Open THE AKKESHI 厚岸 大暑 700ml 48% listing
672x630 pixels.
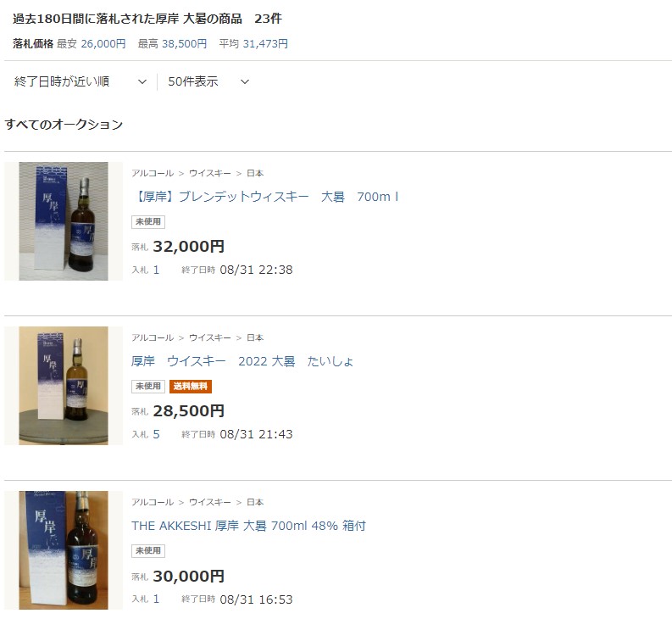pyautogui.click(x=248, y=526)
